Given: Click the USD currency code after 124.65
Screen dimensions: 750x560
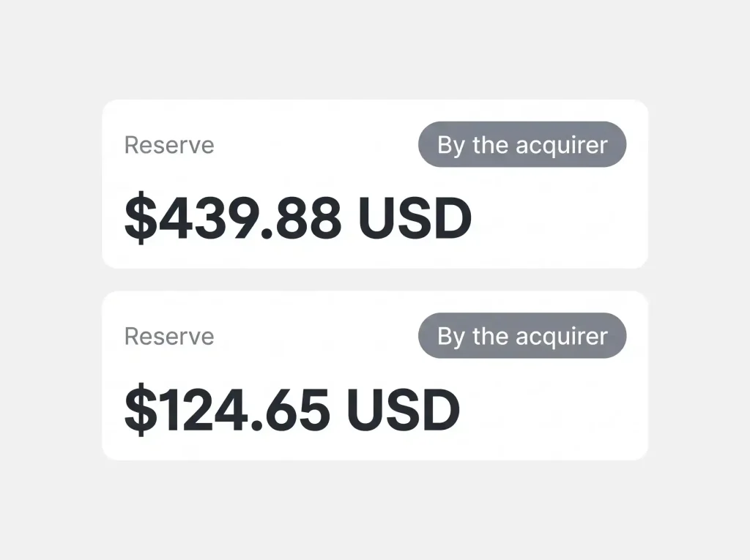Looking at the screenshot, I should [404, 409].
